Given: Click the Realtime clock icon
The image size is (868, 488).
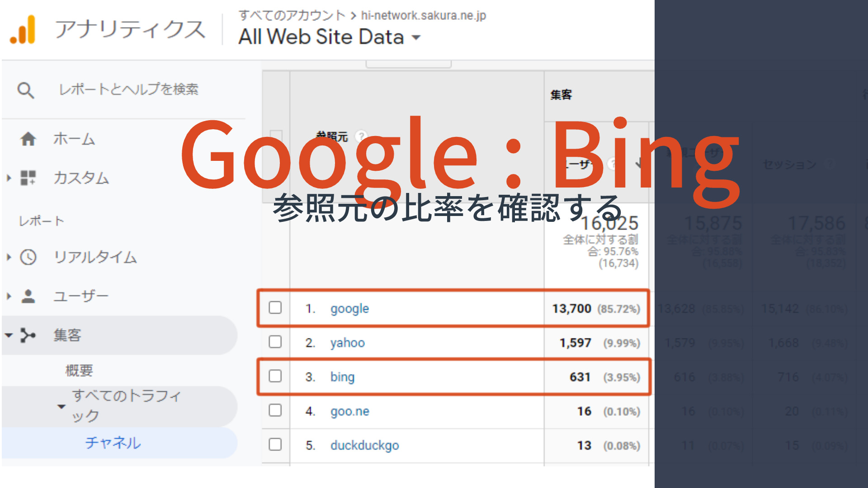Looking at the screenshot, I should click(28, 257).
